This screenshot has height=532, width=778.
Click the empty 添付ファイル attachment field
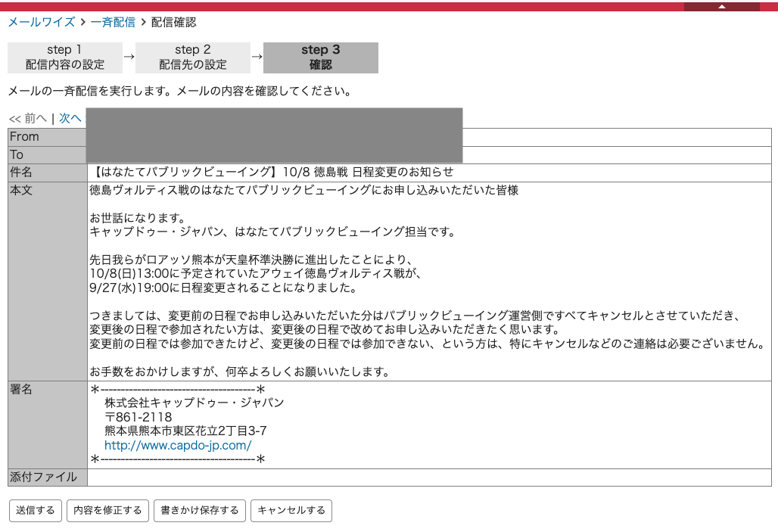(x=428, y=478)
